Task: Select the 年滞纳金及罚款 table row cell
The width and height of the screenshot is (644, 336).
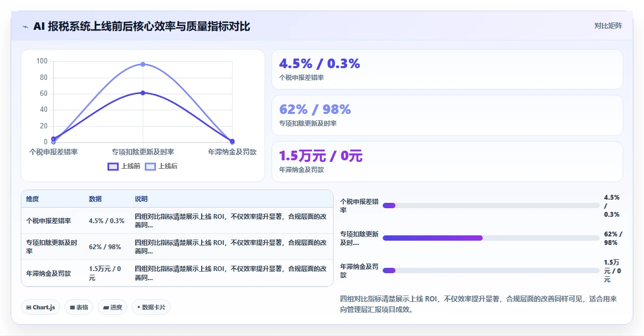Action: pos(53,273)
